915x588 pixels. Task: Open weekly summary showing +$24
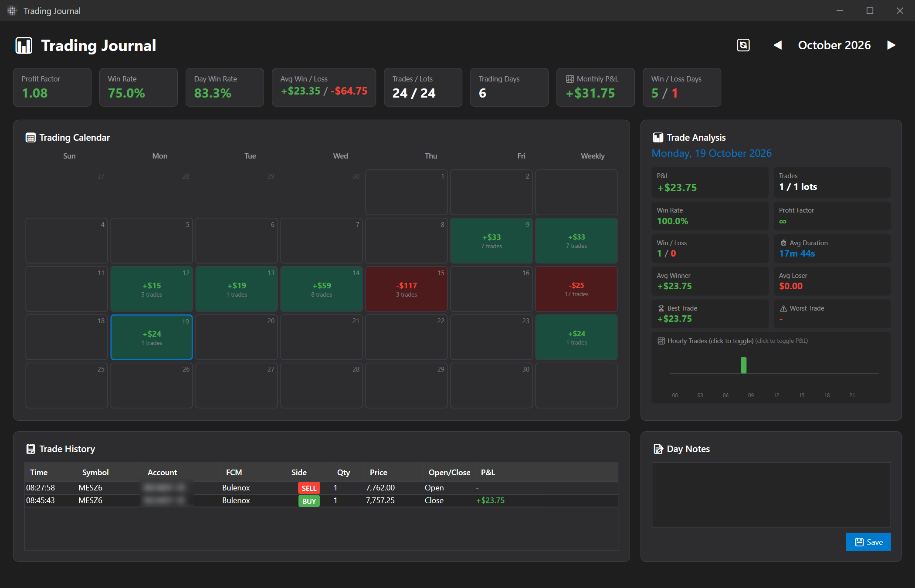pos(576,337)
